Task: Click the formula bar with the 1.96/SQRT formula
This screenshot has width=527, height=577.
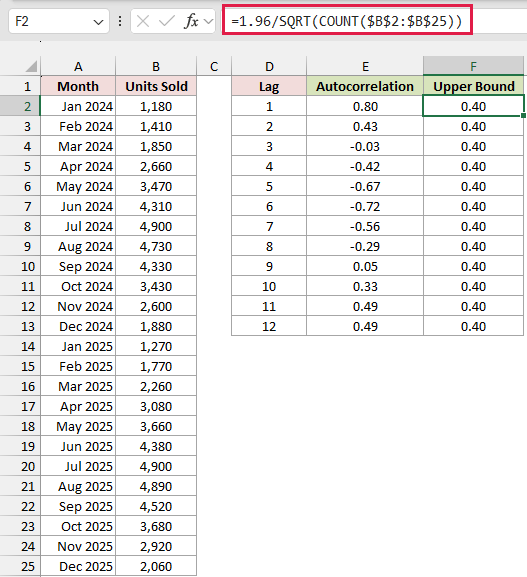Action: pos(347,21)
